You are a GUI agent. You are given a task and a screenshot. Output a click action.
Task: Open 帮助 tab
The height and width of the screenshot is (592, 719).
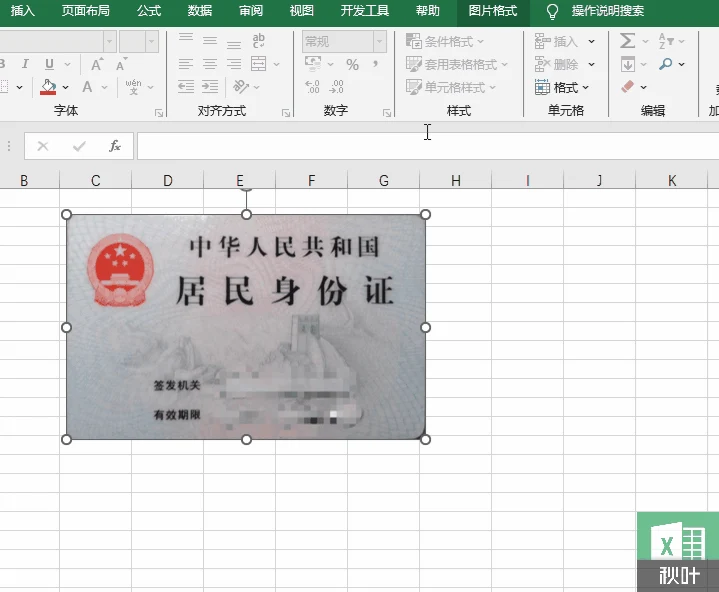tap(428, 11)
